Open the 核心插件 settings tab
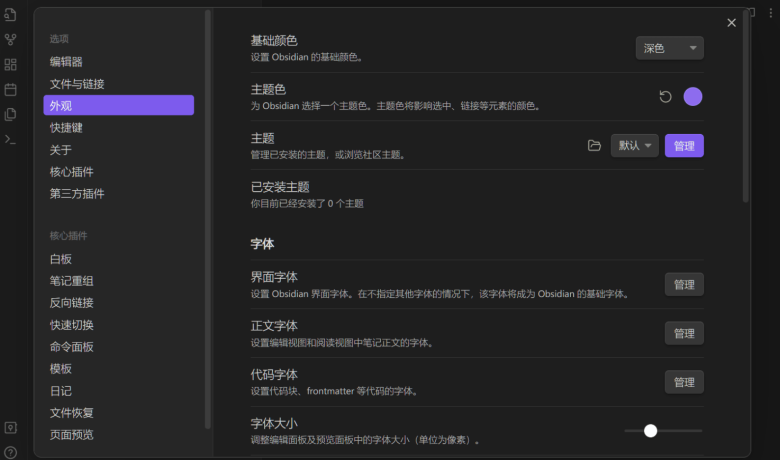The image size is (780, 460). (x=119, y=172)
